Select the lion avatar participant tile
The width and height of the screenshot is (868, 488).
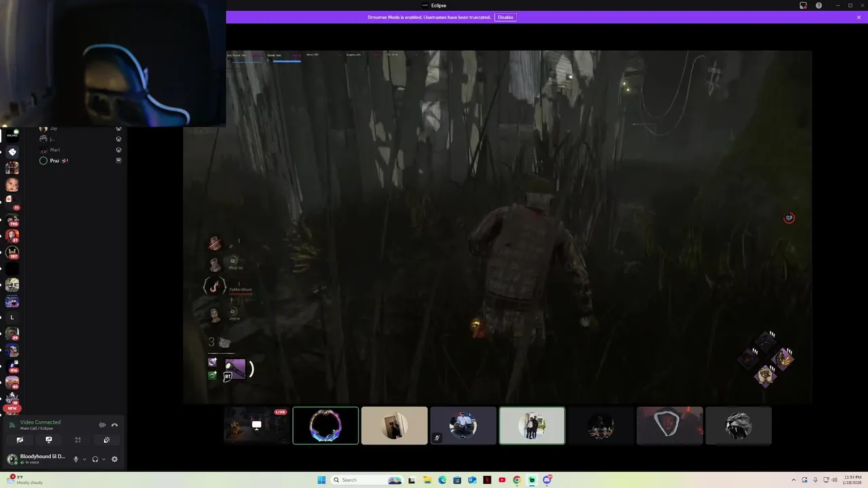click(x=738, y=426)
